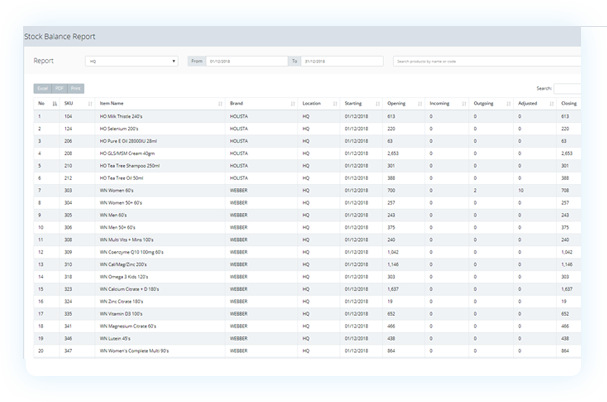The height and width of the screenshot is (402, 607).
Task: Click the Print button
Action: click(75, 88)
